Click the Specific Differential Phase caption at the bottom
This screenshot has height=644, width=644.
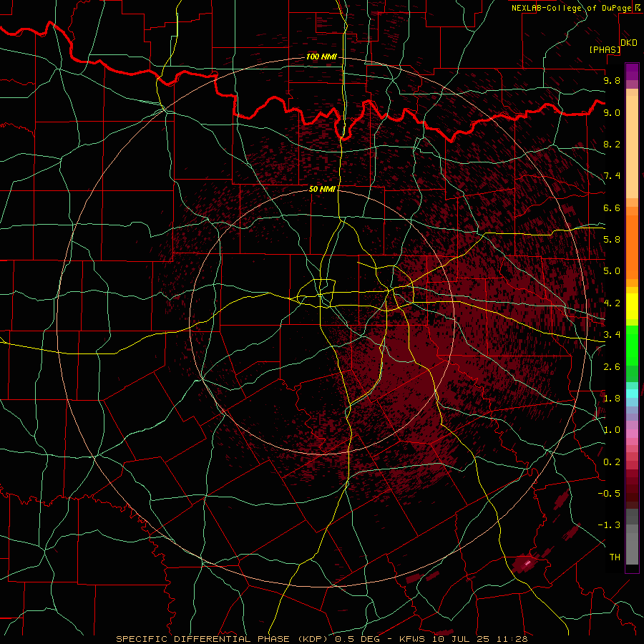tap(322, 639)
